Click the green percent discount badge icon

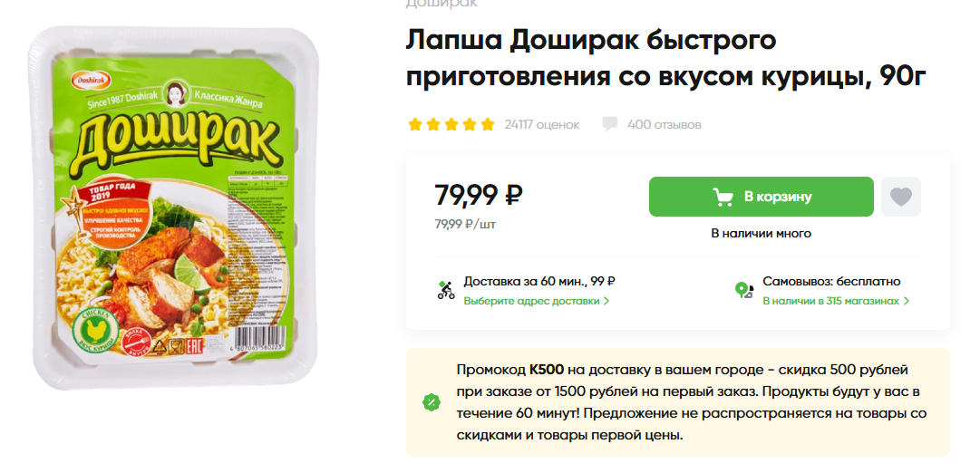pyautogui.click(x=432, y=401)
